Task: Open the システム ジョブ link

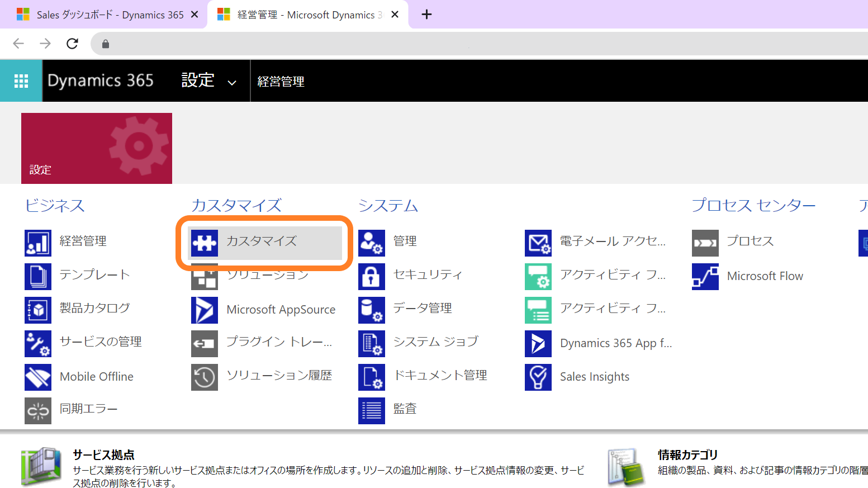Action: pos(436,342)
